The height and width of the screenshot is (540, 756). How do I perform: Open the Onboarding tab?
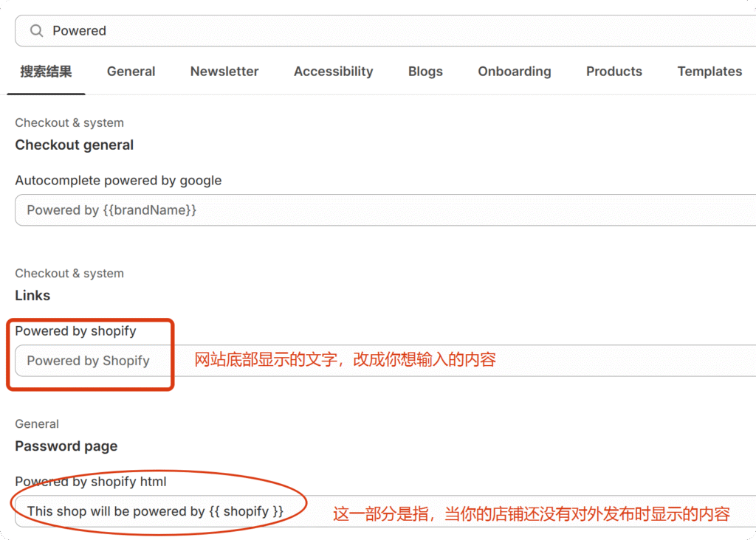click(515, 72)
